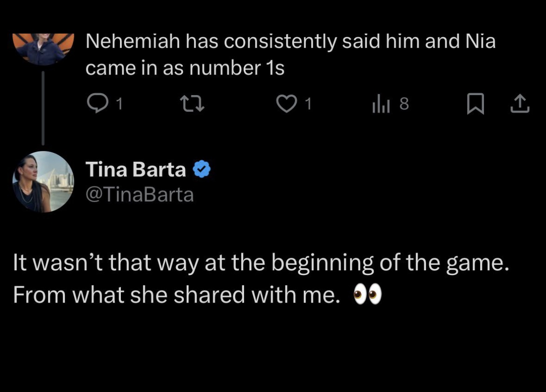Bookmark the Nehemiah tweet
Viewport: 546px width, 392px height.
click(476, 103)
